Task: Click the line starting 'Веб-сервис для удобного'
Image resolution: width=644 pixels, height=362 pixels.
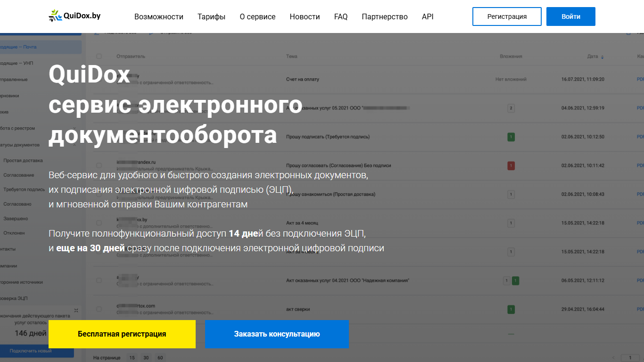Action: click(x=208, y=175)
